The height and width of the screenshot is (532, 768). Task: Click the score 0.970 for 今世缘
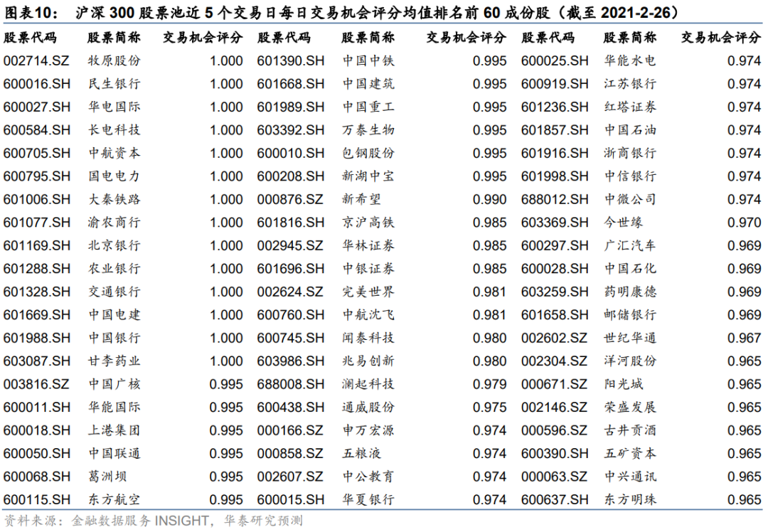744,223
